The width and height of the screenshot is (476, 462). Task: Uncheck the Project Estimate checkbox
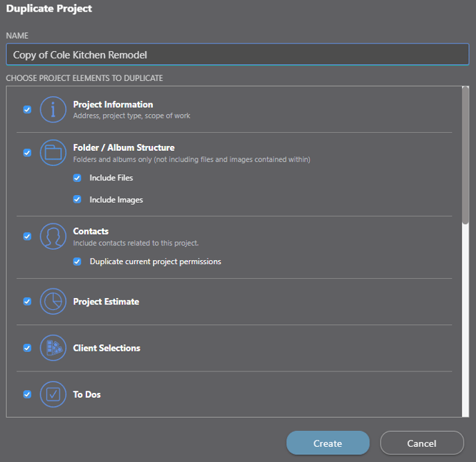pyautogui.click(x=27, y=302)
